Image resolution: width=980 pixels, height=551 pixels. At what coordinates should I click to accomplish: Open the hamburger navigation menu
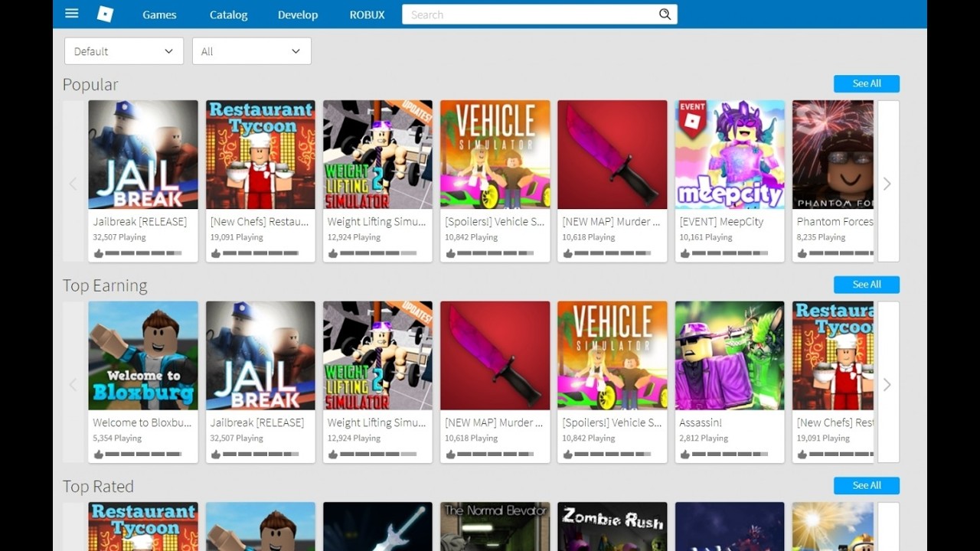[x=72, y=14]
